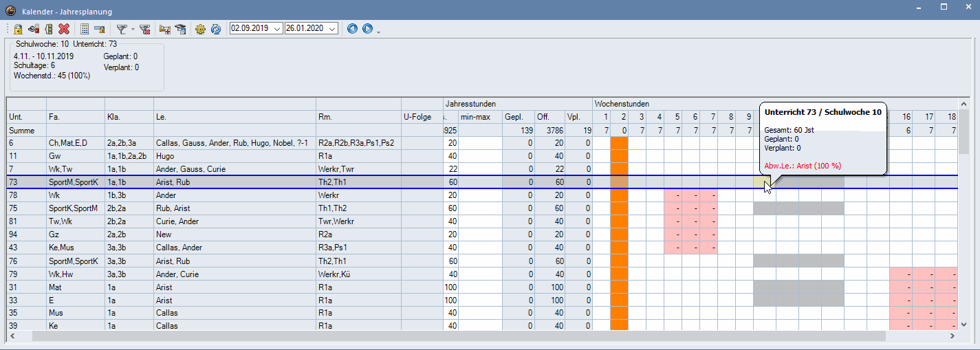The height and width of the screenshot is (350, 980).
Task: Open the filter funnel dropdown arrow
Action: (x=132, y=29)
